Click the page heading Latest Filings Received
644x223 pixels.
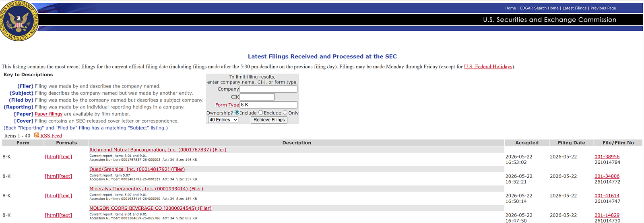coord(322,56)
